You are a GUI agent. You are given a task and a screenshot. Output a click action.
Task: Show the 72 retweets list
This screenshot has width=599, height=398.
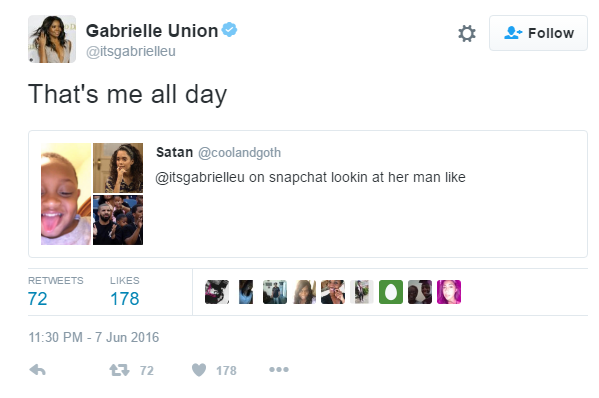coord(55,292)
